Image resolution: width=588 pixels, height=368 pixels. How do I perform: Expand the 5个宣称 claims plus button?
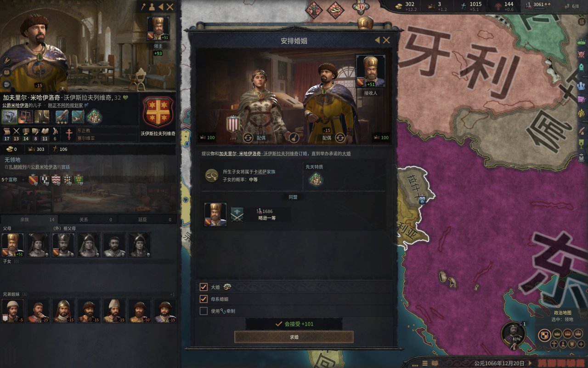click(23, 180)
